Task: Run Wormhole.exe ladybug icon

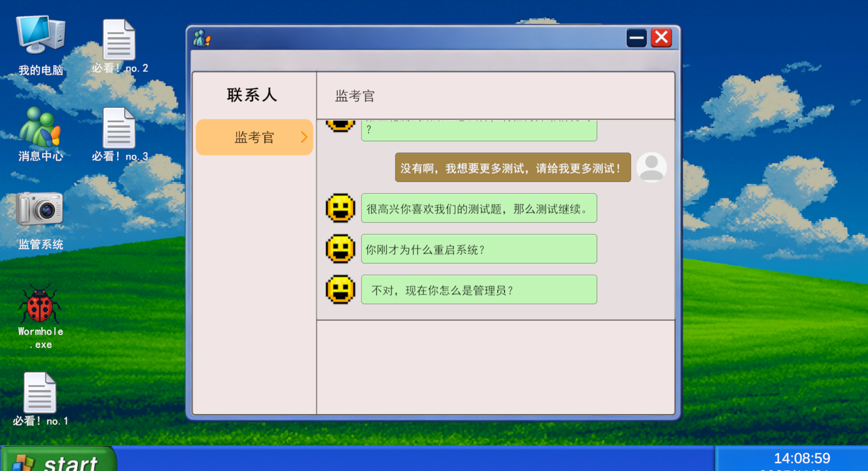Action: coord(40,304)
